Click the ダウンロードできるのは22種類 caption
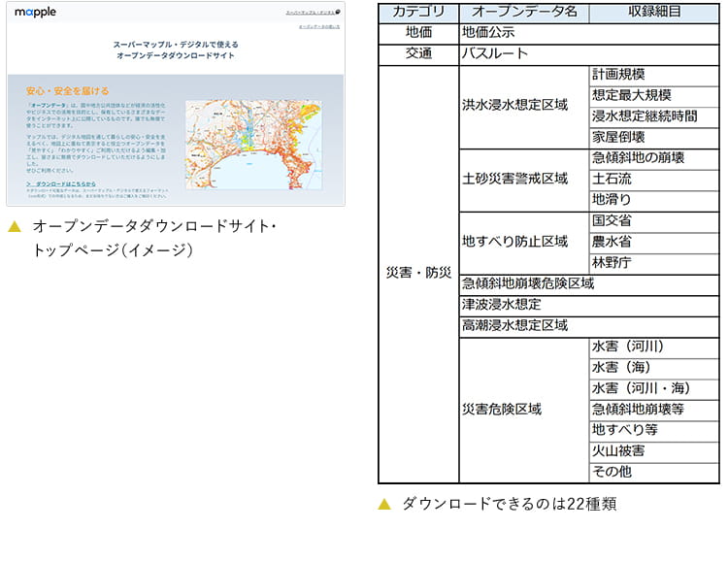The image size is (728, 562). pos(510,504)
